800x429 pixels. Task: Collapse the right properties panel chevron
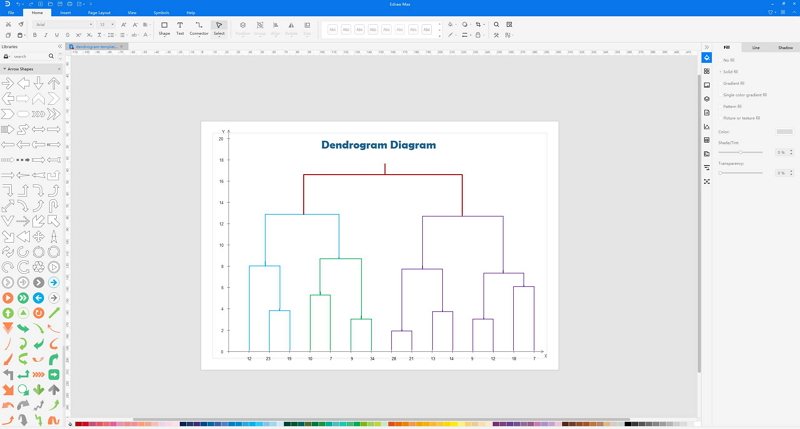click(707, 47)
